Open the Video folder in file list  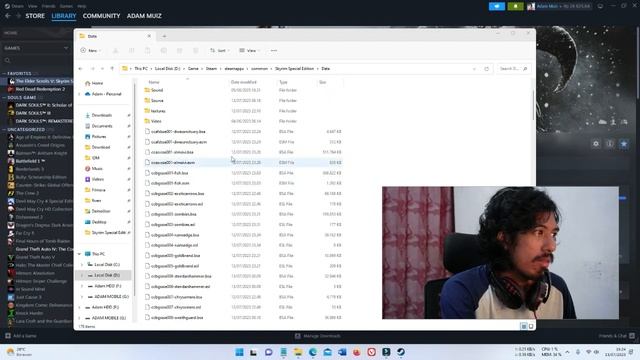pyautogui.click(x=156, y=121)
